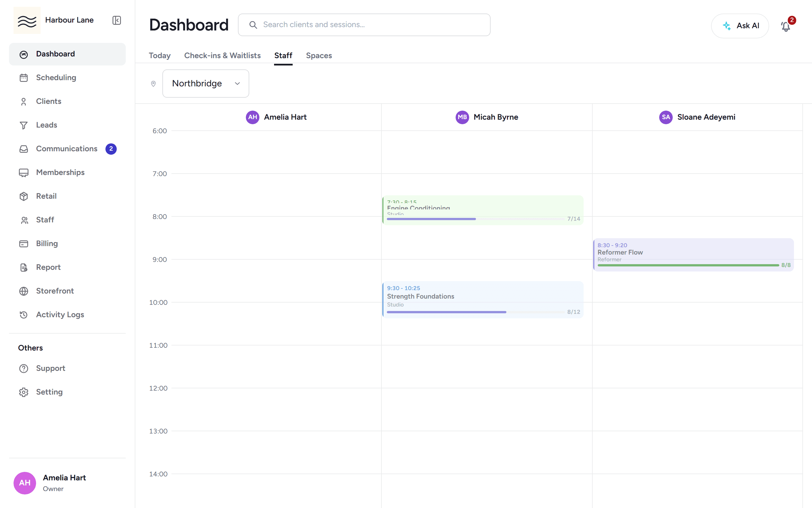Open the notifications bell
Viewport: 812px width, 508px height.
pos(786,26)
